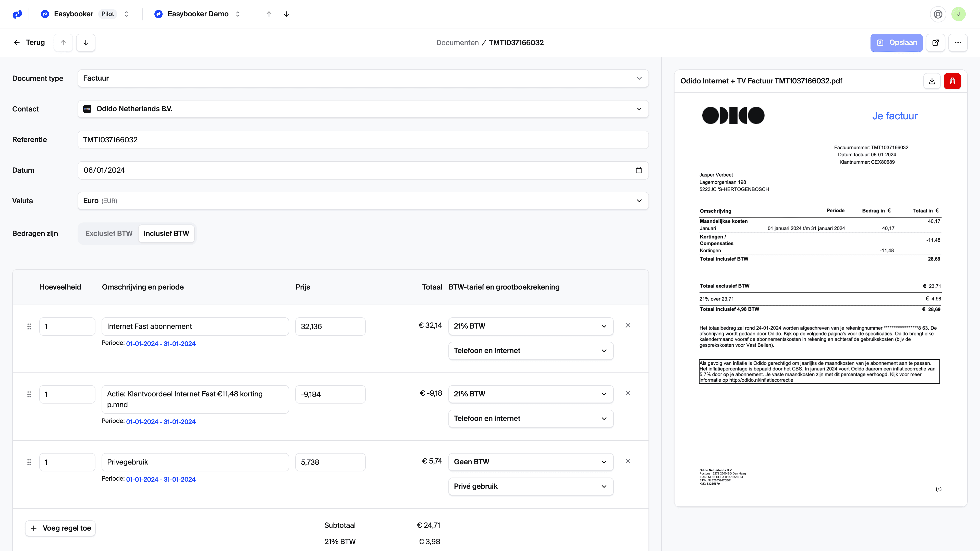Click the red delete PDF trash icon
The height and width of the screenshot is (551, 980).
952,81
